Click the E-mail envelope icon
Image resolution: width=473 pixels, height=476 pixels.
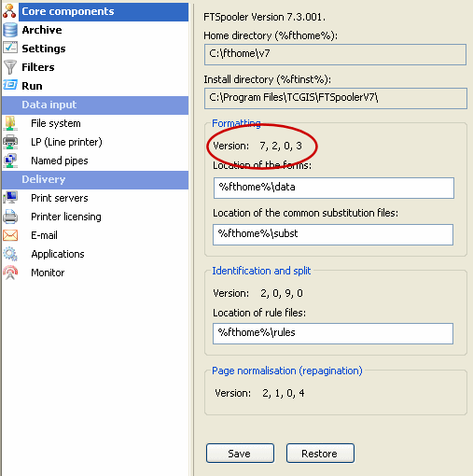point(10,235)
